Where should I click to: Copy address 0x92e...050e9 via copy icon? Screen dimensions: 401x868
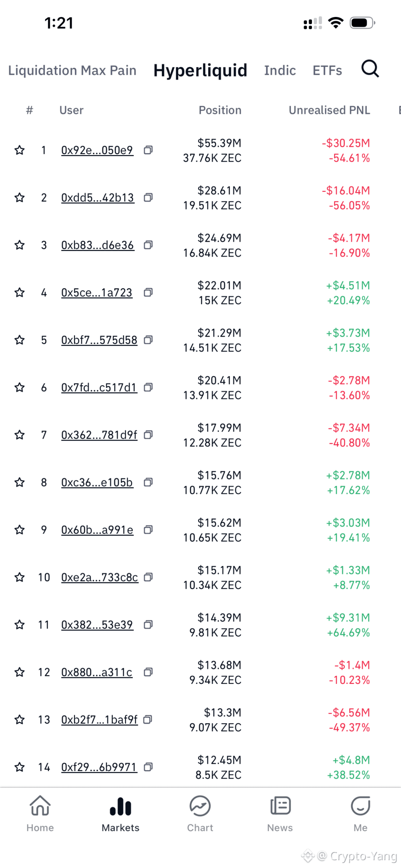pos(148,150)
